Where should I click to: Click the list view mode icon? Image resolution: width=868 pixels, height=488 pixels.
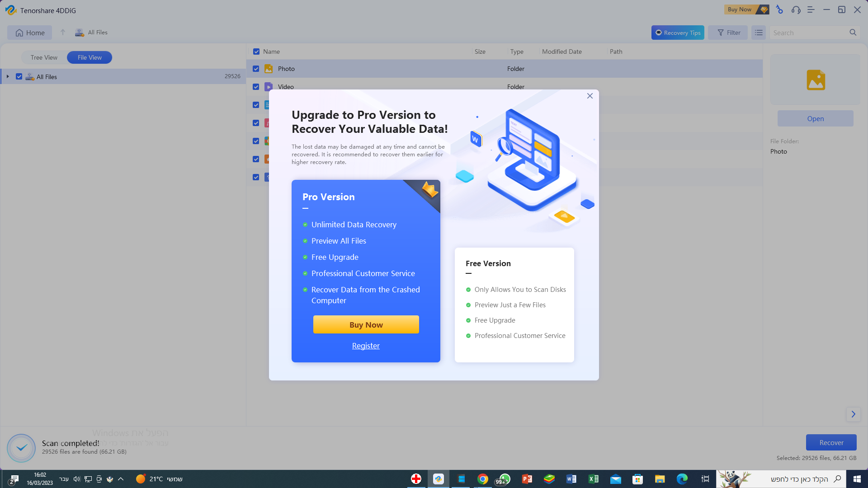[759, 33]
